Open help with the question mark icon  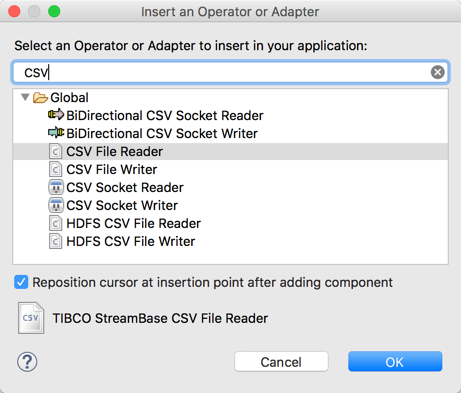(x=27, y=362)
